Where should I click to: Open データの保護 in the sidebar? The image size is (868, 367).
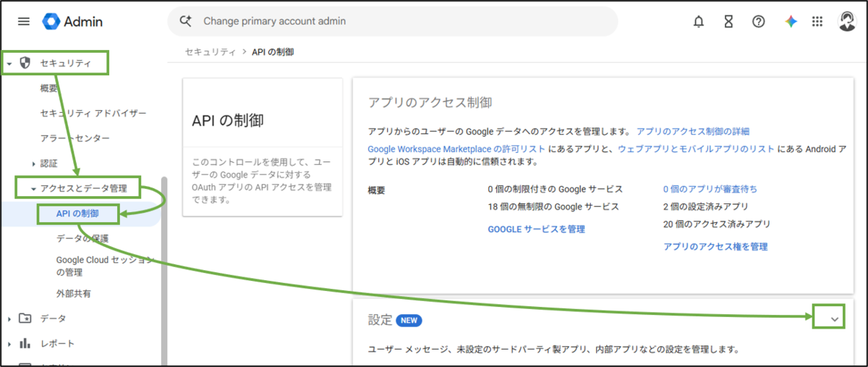(82, 238)
